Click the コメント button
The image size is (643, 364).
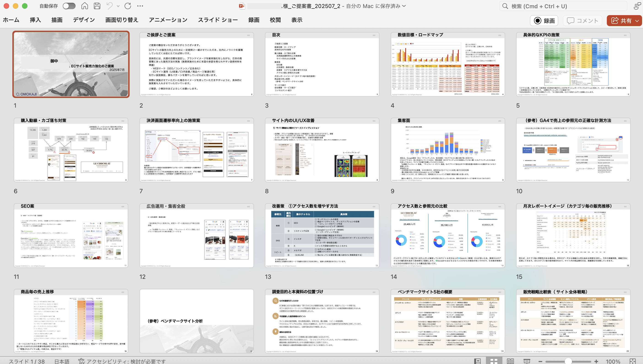pyautogui.click(x=583, y=21)
